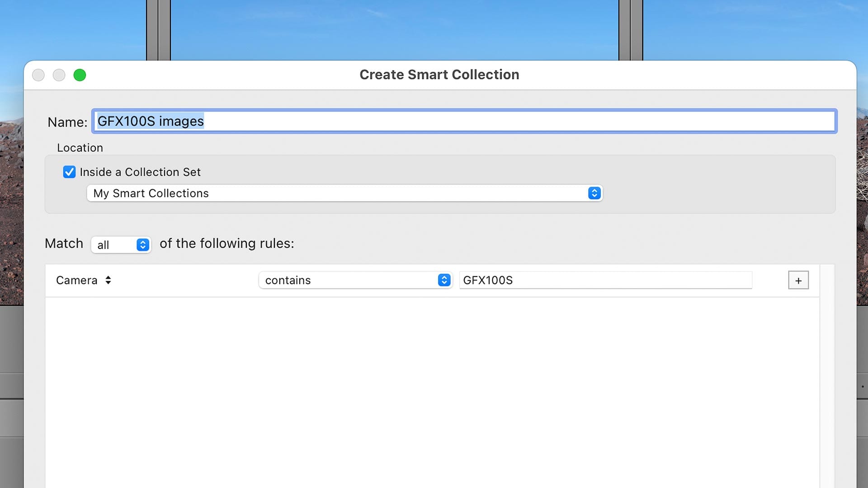Click the green zoom window button

[x=80, y=75]
